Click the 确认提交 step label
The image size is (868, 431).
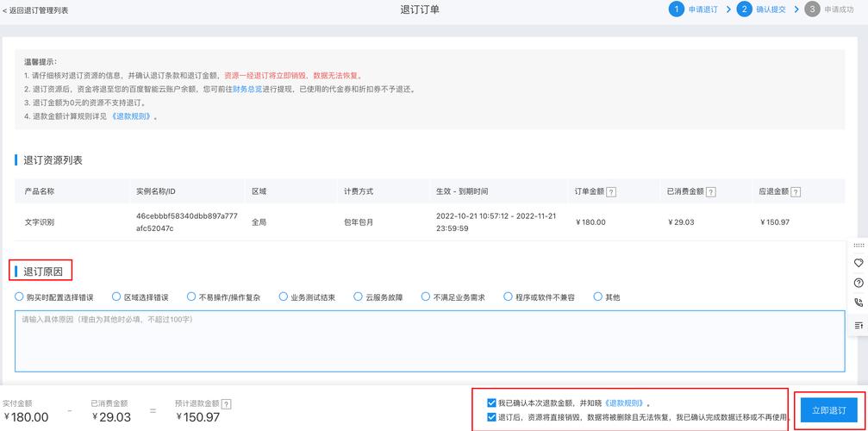(771, 10)
